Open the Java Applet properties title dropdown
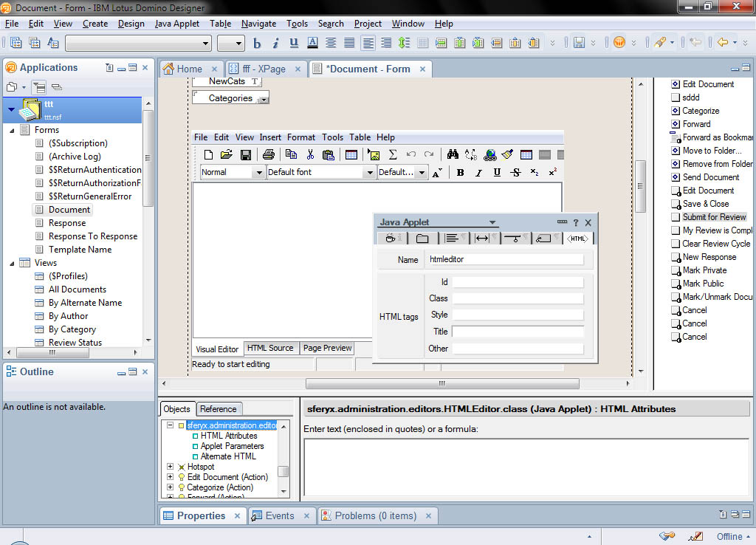 coord(492,222)
